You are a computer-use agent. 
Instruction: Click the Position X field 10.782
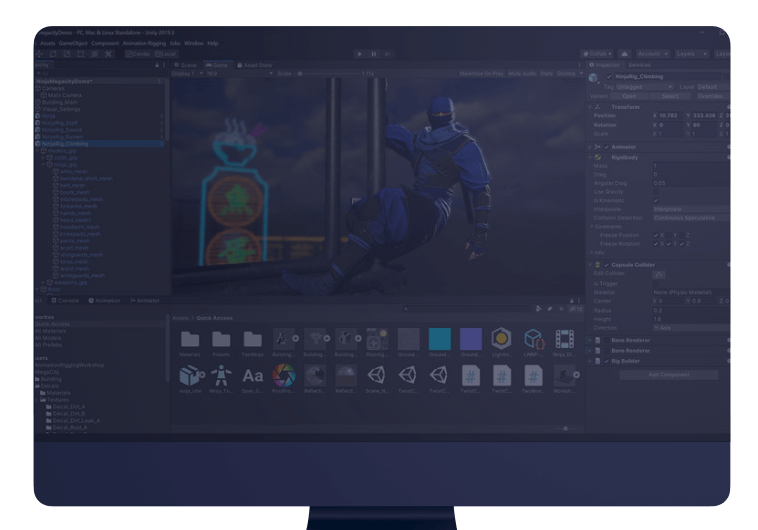coord(669,116)
